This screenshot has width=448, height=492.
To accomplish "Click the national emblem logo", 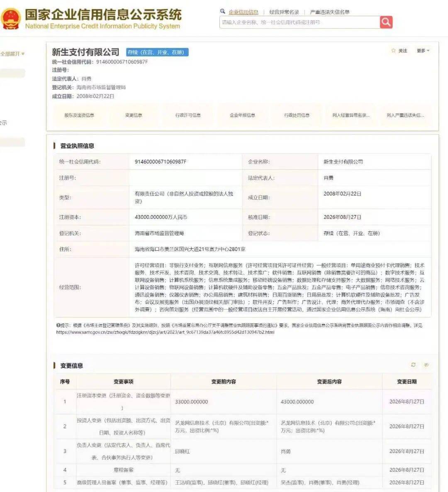I will click(x=11, y=19).
